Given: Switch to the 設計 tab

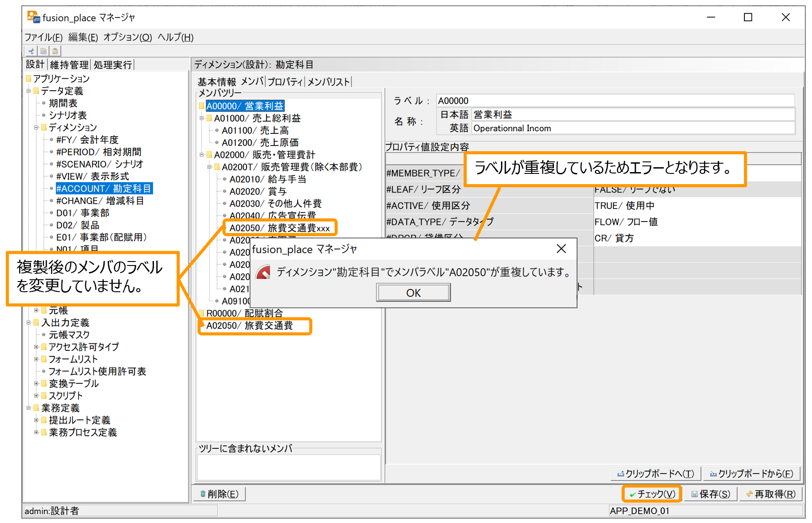Looking at the screenshot, I should click(x=35, y=64).
